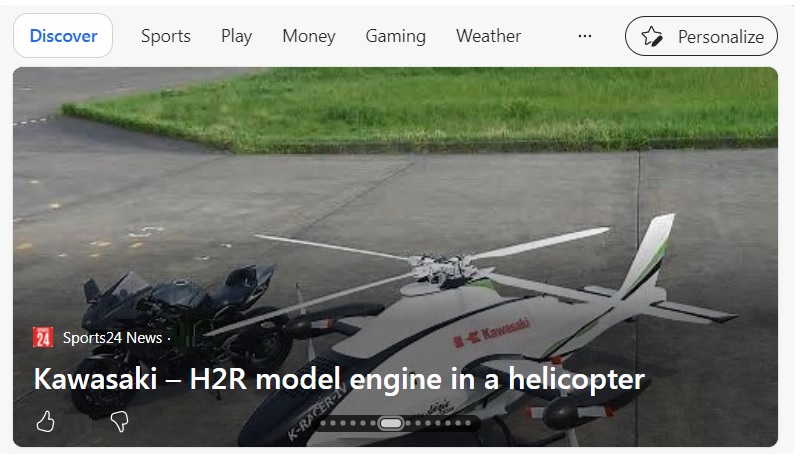The height and width of the screenshot is (464, 804).
Task: Dislike the story with thumbs down icon
Action: pyautogui.click(x=119, y=421)
